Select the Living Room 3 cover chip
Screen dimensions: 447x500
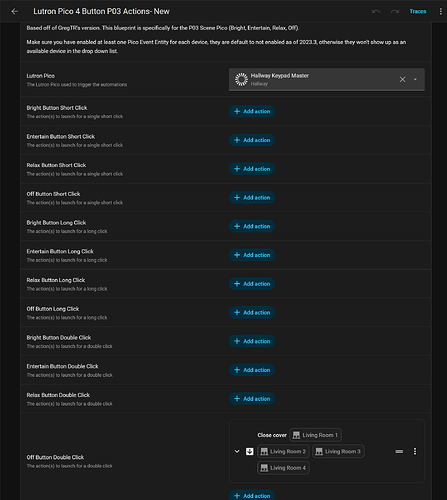pos(338,451)
